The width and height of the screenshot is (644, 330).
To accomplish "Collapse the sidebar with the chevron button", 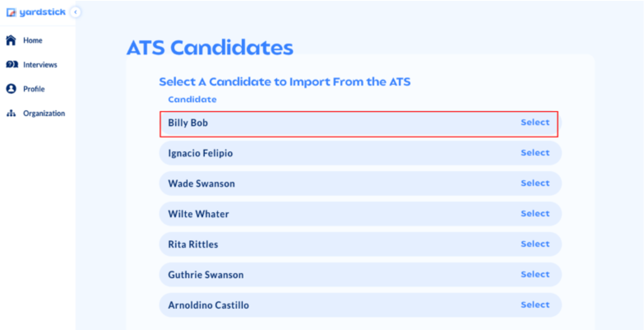I will (x=75, y=12).
